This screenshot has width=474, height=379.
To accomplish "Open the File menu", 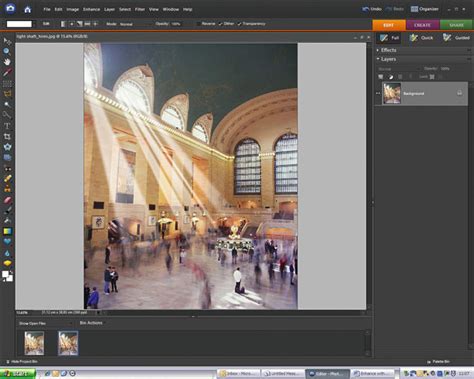I will (x=47, y=9).
